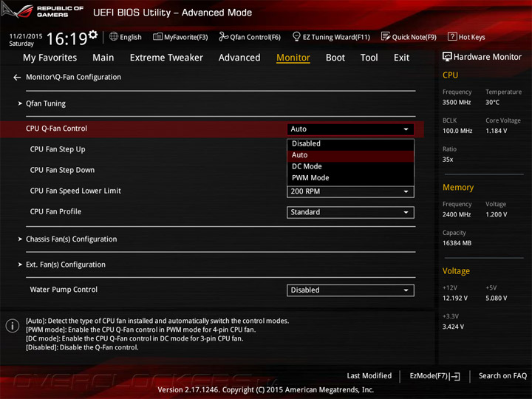Click the 16:19 clock time
Viewport: 532px width, 399px height.
[x=66, y=38]
